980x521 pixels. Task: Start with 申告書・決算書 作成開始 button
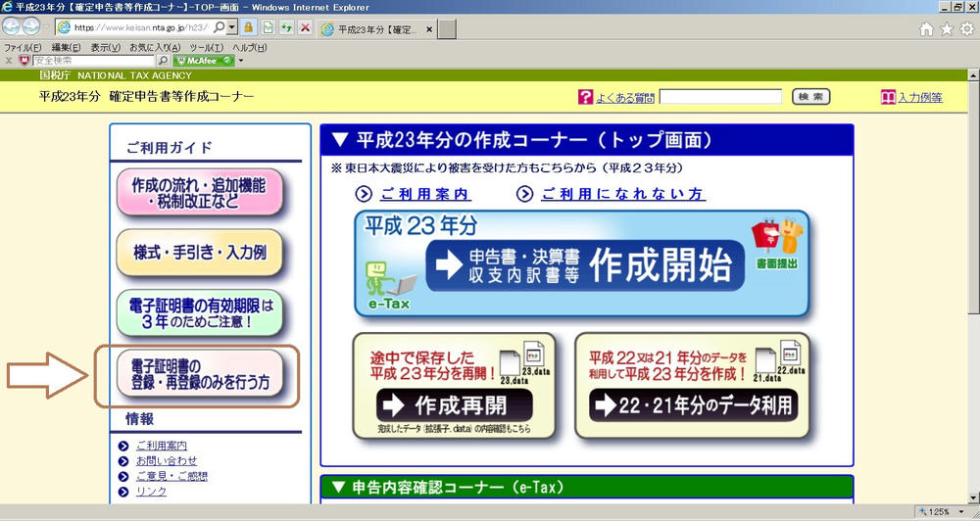[x=585, y=265]
